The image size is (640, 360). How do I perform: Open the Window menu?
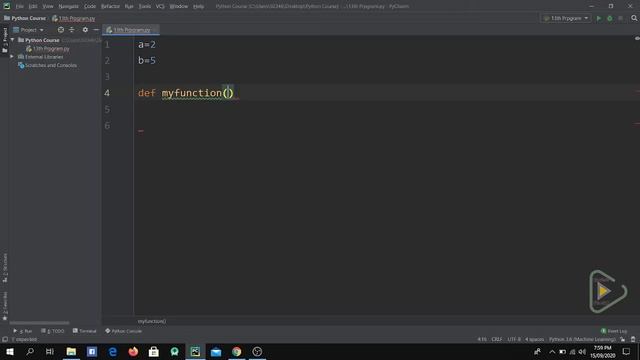pos(178,6)
